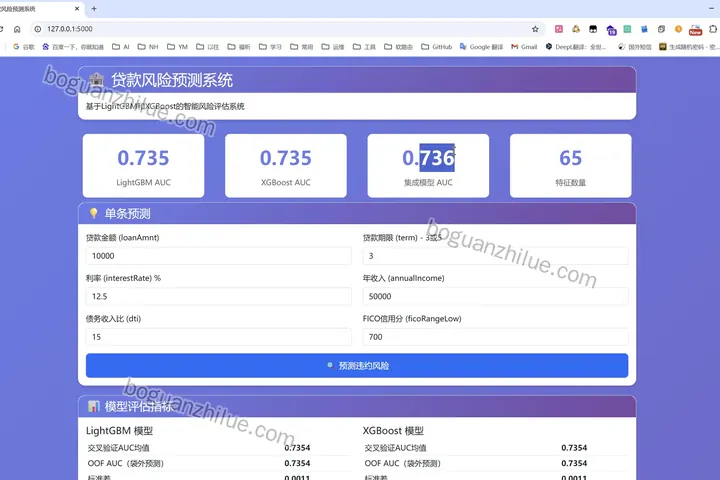Click the FICO信用分 (ficoRangeLow) input field
720x480 pixels.
[x=495, y=337]
